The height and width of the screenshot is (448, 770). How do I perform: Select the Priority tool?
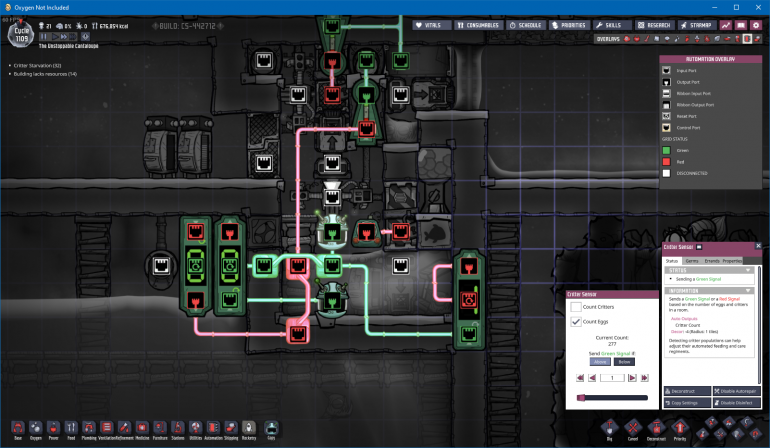tap(680, 428)
